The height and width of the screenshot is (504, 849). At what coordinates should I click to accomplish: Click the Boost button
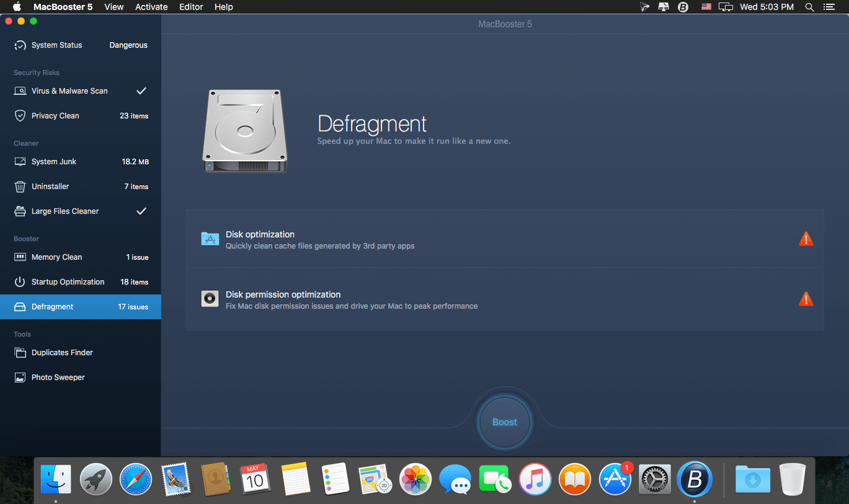[505, 422]
